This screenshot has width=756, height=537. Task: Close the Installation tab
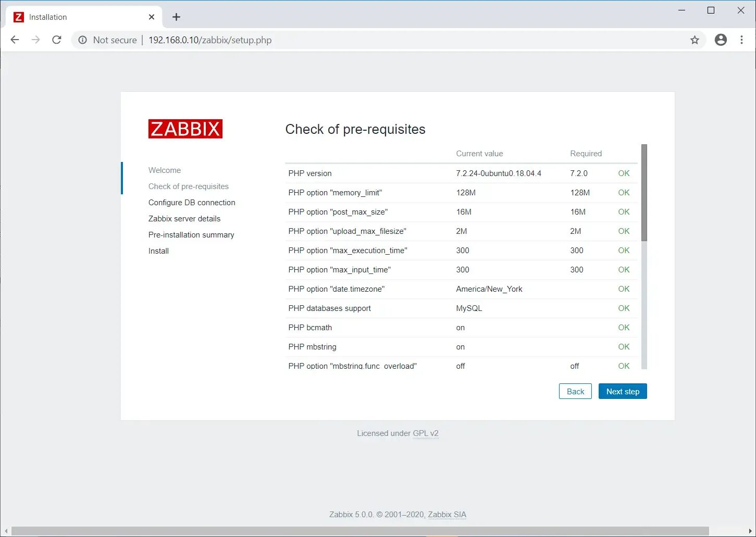click(152, 17)
